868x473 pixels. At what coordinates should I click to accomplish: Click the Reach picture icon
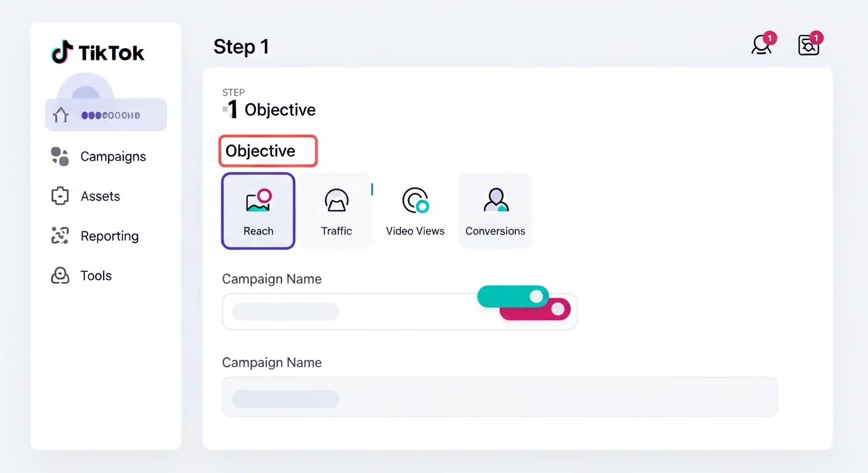click(x=258, y=200)
